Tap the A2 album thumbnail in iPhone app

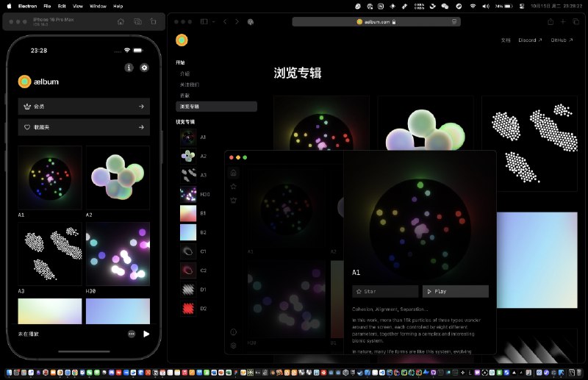[x=118, y=177]
